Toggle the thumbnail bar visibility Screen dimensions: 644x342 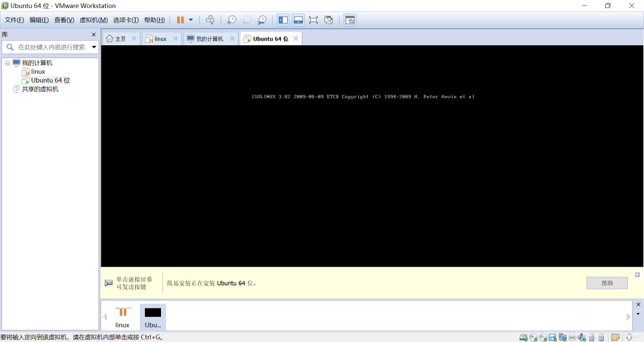point(298,20)
